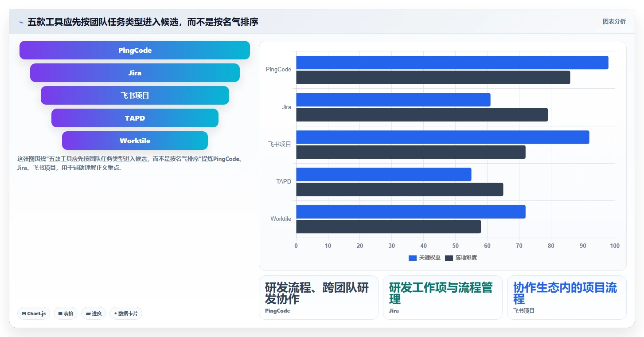Click the dark 落地难度 legend swatch
Screen dimensions: 644x337
point(449,258)
